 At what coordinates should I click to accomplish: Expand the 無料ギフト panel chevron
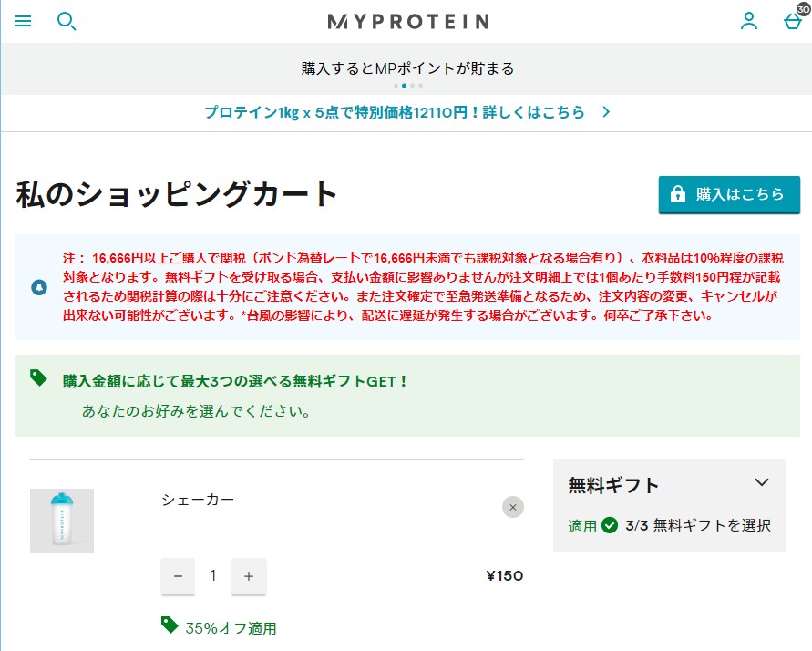pos(761,482)
